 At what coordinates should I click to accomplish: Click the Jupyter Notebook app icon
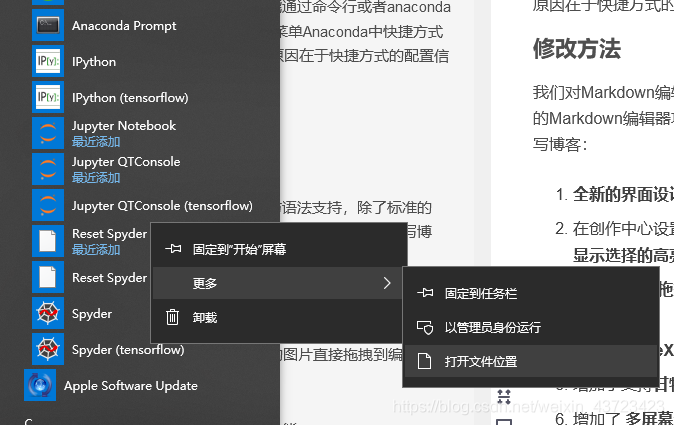coord(48,133)
